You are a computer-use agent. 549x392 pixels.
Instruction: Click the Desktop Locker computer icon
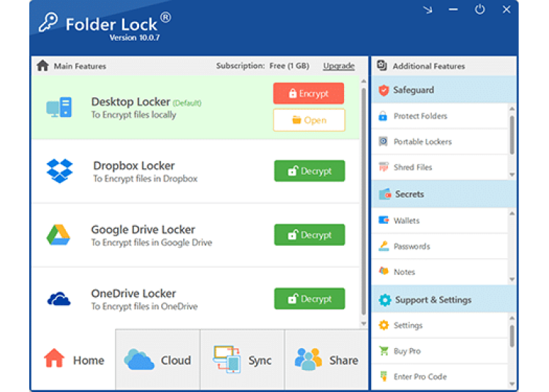(59, 108)
